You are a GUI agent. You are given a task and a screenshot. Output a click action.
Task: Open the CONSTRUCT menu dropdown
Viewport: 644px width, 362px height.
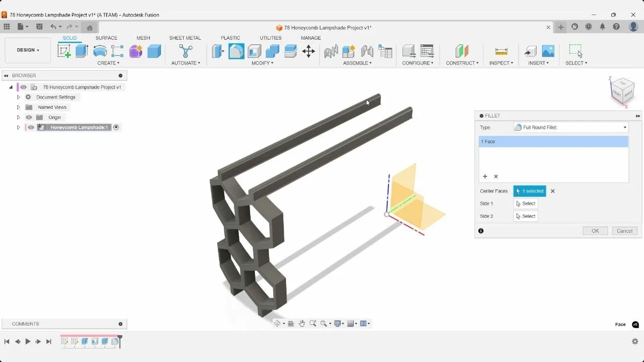click(462, 63)
